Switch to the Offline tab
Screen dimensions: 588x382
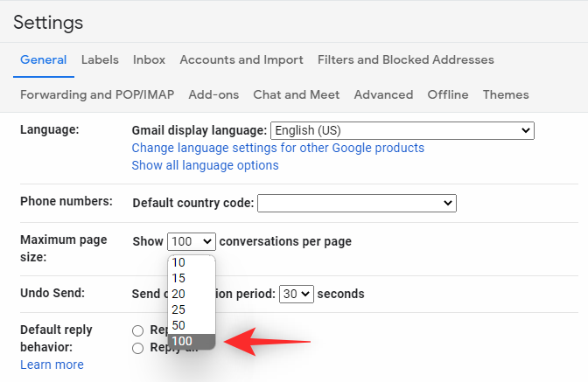447,94
